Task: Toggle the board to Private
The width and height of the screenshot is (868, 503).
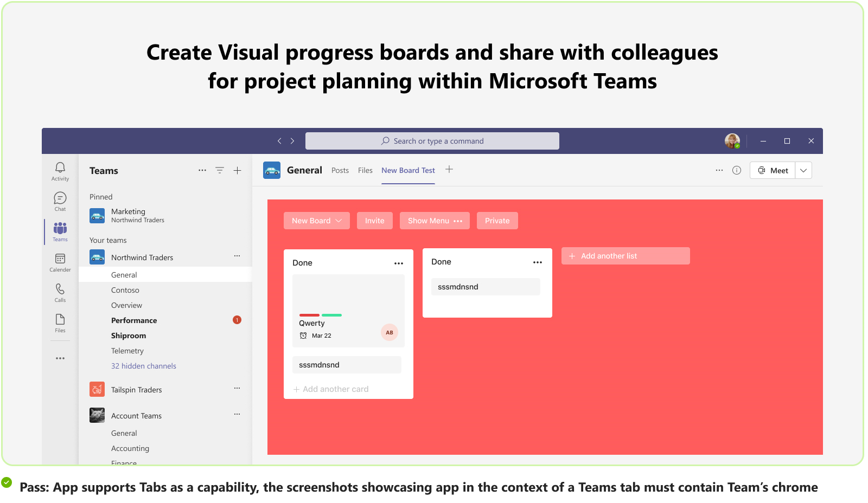Action: click(497, 220)
